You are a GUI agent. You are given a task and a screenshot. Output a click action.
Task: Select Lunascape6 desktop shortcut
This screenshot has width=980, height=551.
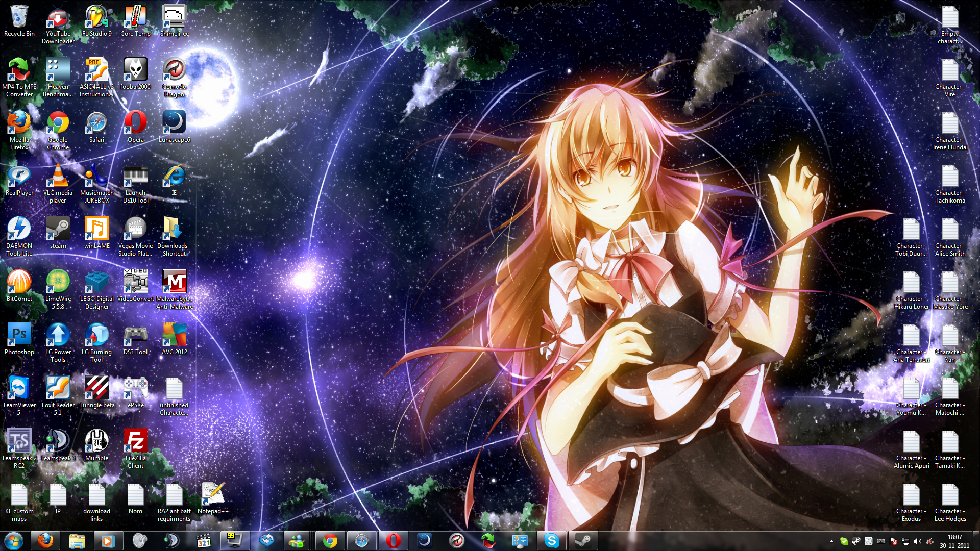175,127
